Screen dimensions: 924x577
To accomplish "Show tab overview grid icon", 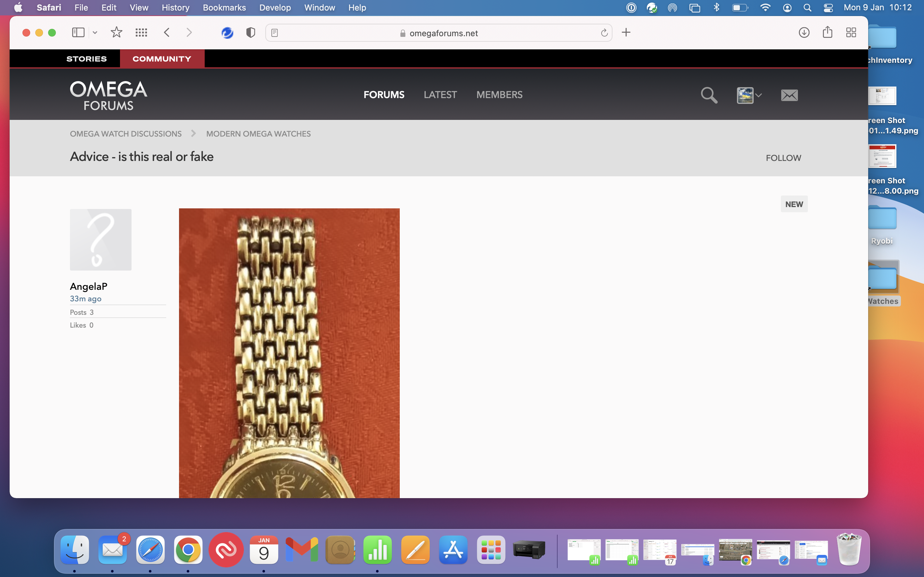I will point(851,33).
